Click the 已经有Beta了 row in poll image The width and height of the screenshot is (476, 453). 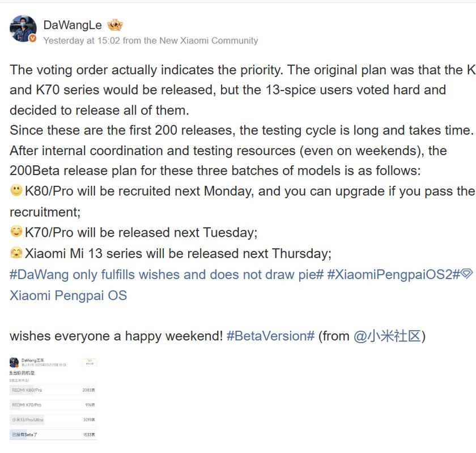pos(53,434)
